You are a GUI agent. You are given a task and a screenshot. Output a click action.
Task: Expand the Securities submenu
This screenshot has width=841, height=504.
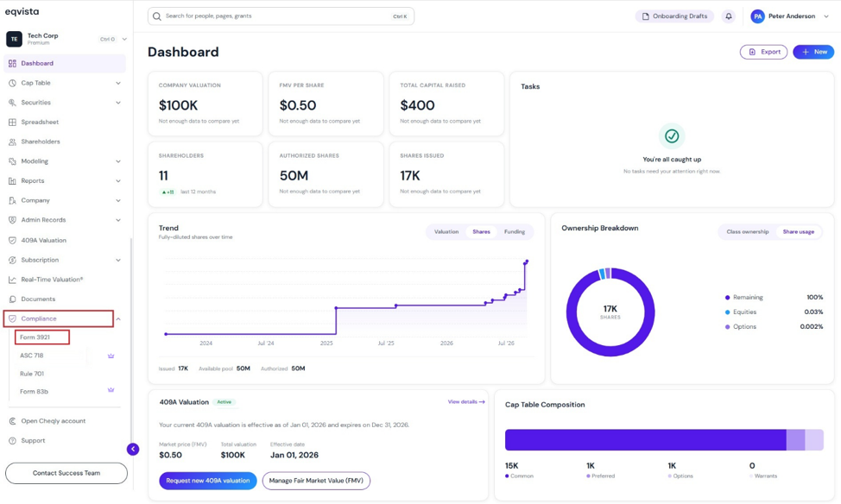click(118, 103)
